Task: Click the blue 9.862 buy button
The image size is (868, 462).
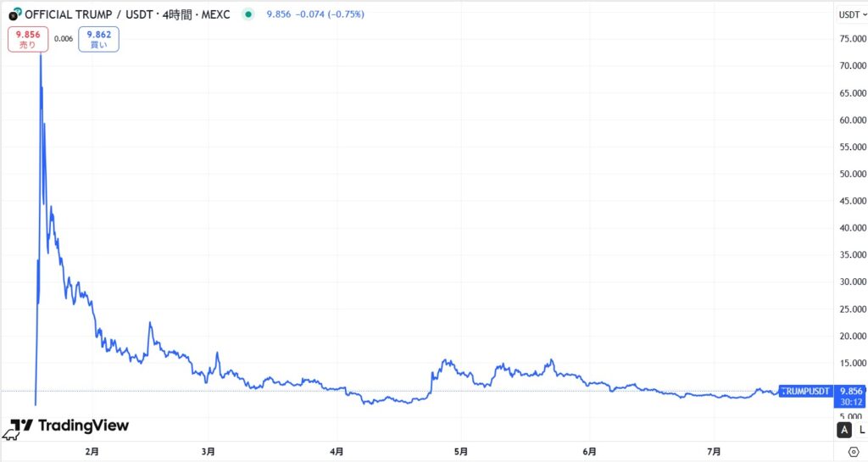Action: (98, 39)
